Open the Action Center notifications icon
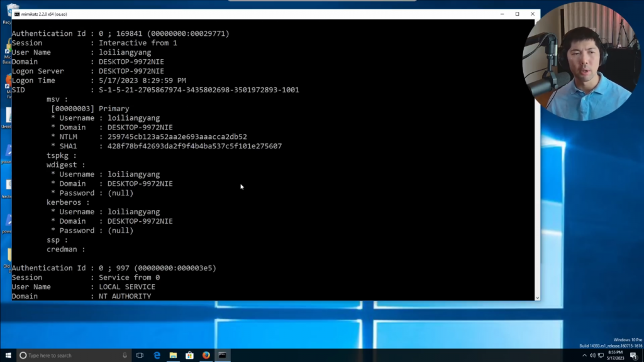 coord(634,356)
